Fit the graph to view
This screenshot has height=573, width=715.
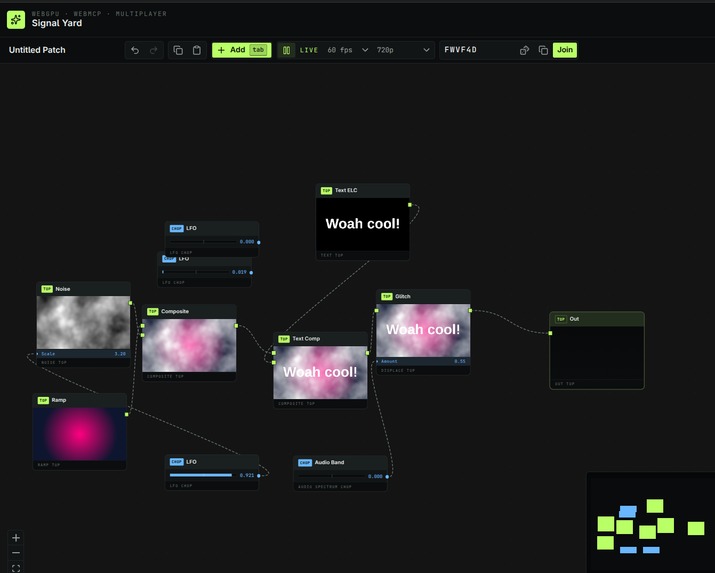click(16, 568)
